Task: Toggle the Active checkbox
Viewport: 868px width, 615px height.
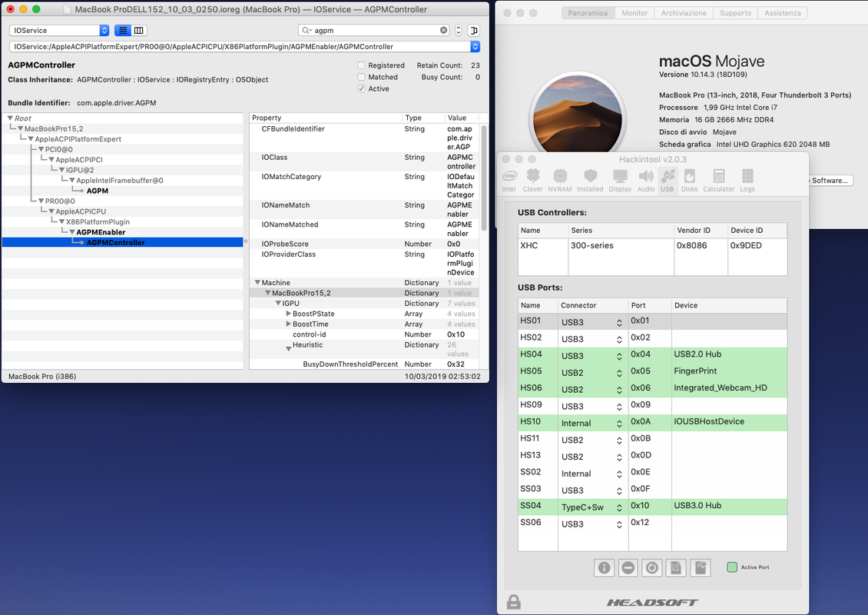Action: point(361,88)
